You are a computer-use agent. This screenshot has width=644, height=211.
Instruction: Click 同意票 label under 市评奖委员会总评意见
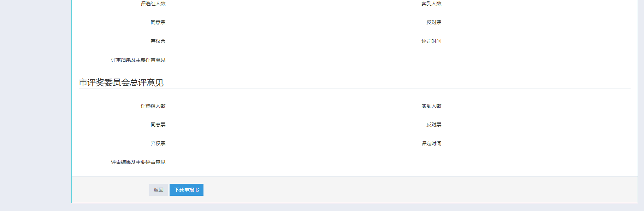pos(158,125)
